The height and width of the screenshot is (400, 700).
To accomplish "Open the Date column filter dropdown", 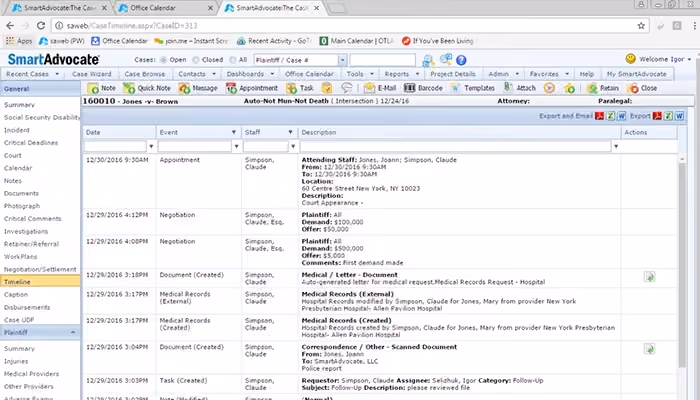I will 151,146.
